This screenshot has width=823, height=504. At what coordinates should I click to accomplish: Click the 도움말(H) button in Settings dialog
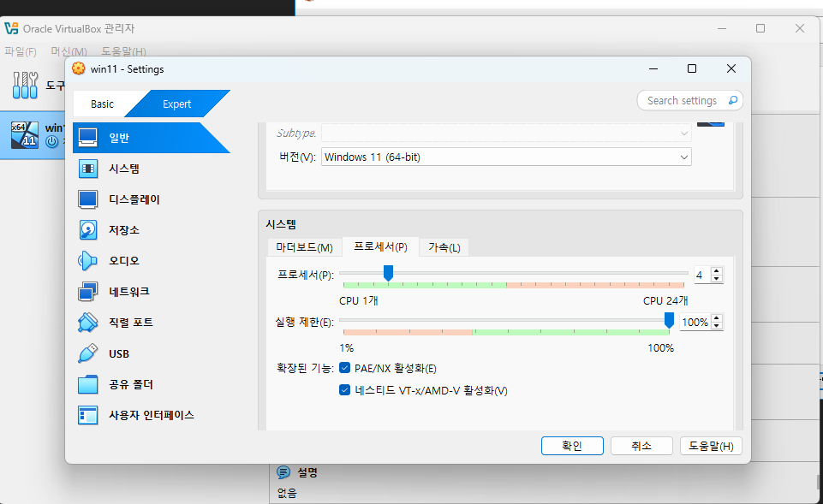tap(711, 446)
